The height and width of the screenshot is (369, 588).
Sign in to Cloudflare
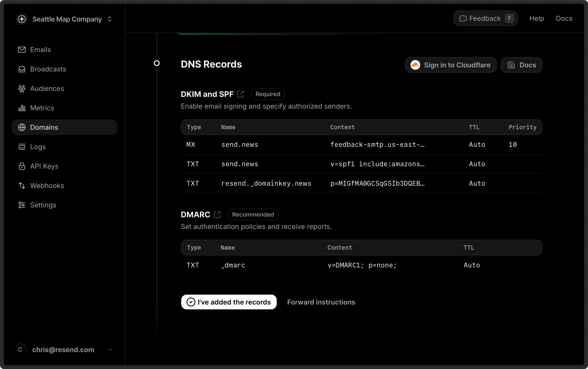coord(451,65)
